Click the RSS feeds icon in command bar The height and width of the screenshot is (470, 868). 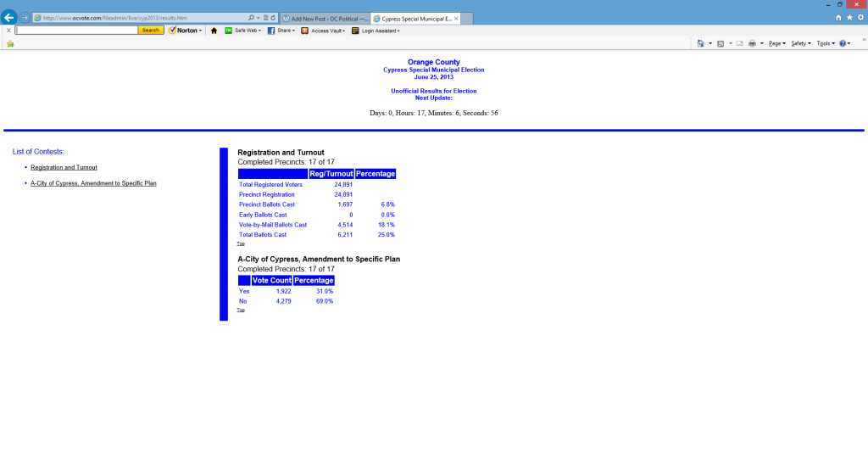721,43
